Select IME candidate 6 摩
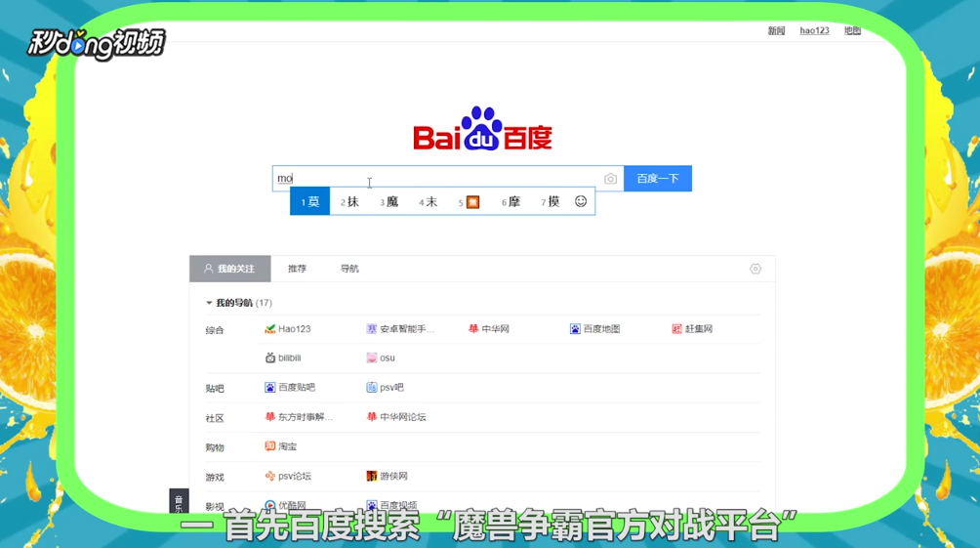This screenshot has width=980, height=548. (x=510, y=201)
